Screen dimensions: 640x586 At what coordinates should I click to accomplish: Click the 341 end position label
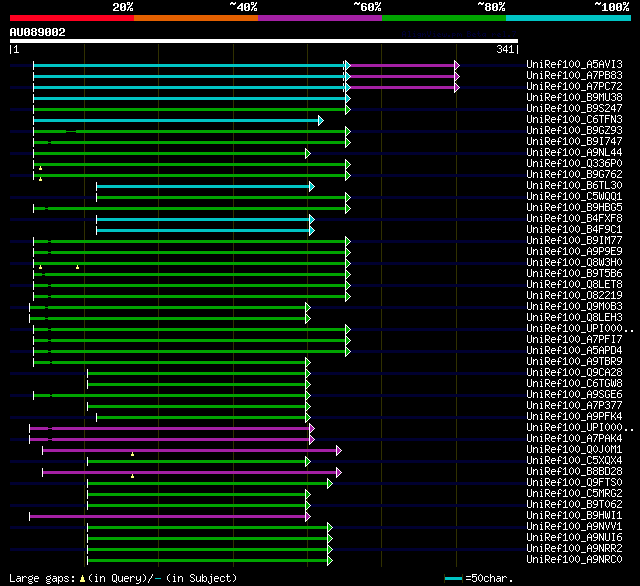505,49
